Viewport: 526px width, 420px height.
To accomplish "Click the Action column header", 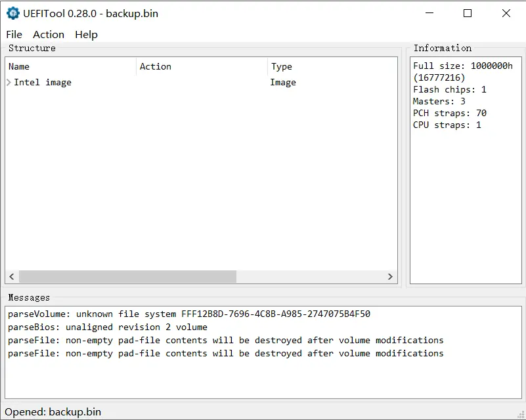I will pos(202,66).
